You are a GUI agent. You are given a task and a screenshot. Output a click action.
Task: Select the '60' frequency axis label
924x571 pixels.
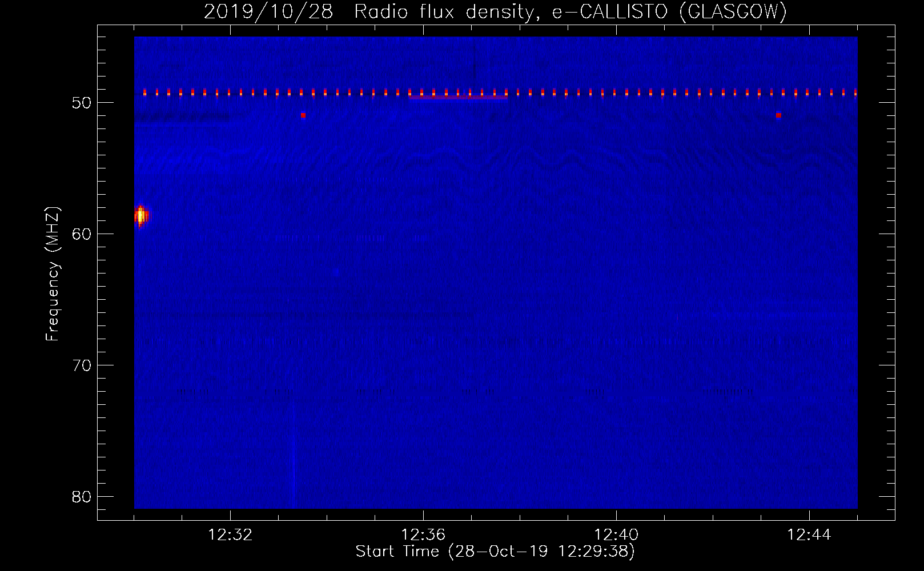tap(82, 234)
